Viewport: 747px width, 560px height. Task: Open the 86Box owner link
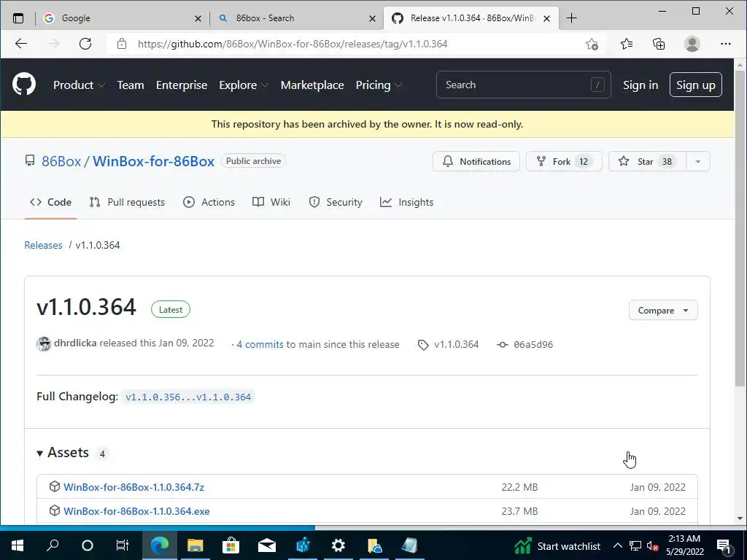61,161
